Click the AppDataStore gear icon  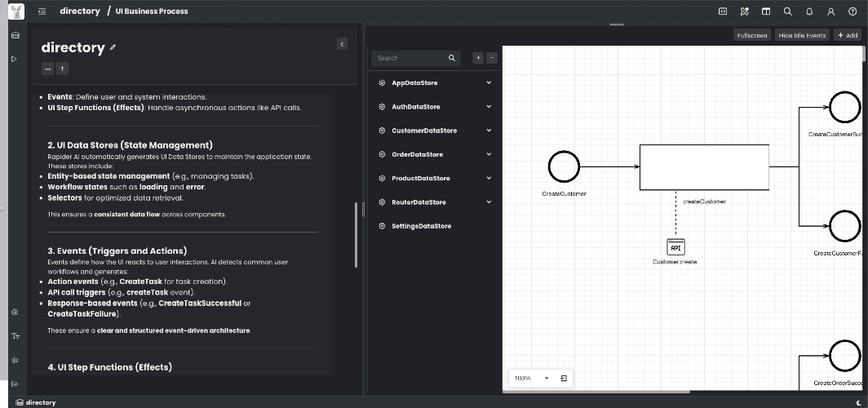(x=382, y=83)
